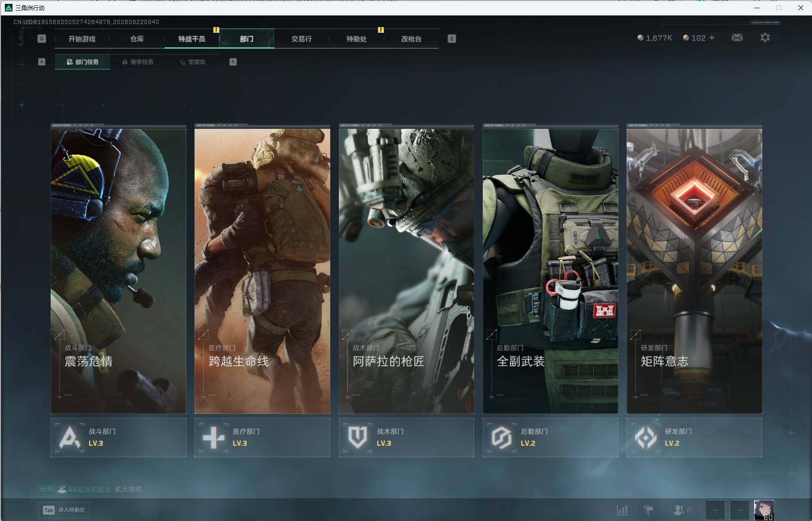This screenshot has height=521, width=812.
Task: Click the A key hint icon
Action: (42, 62)
